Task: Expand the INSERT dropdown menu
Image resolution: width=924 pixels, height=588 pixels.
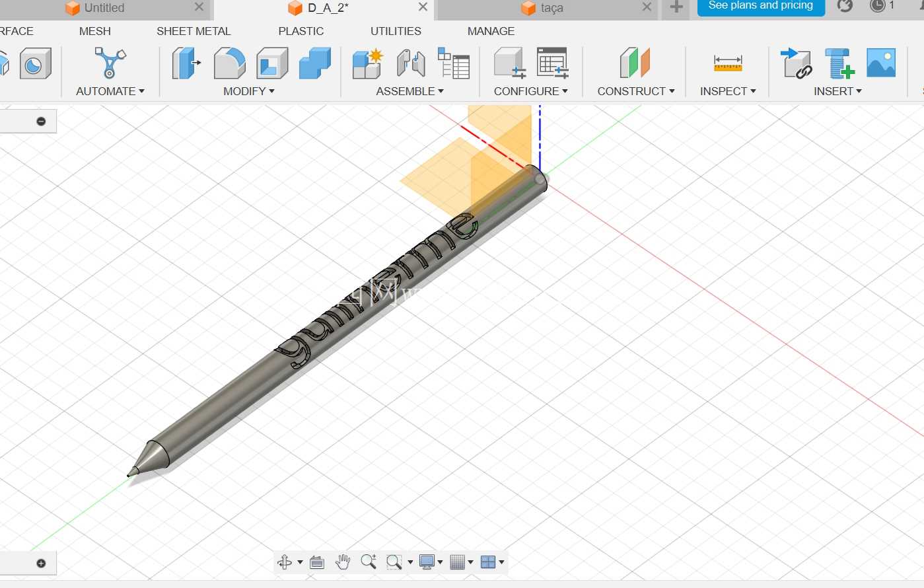Action: tap(838, 91)
